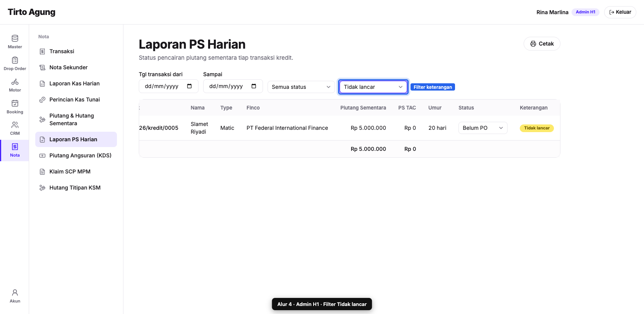Click the Cetak print button

542,44
